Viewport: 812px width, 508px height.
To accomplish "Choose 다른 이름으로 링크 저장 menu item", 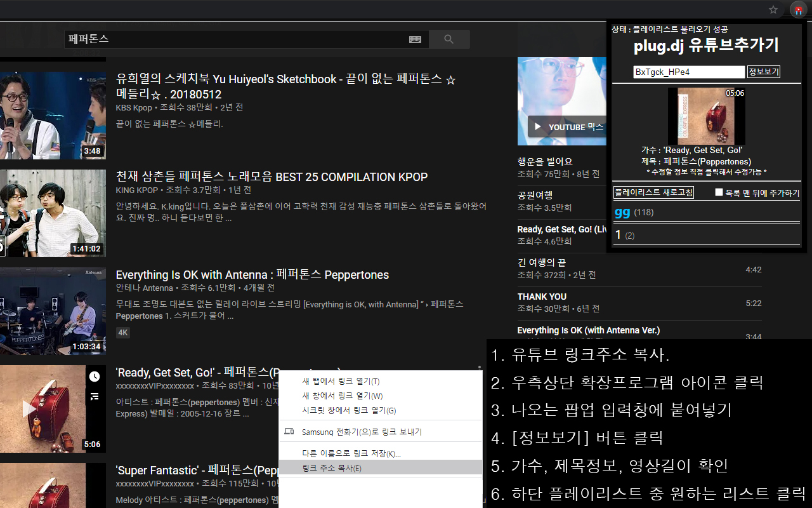I will click(381, 453).
